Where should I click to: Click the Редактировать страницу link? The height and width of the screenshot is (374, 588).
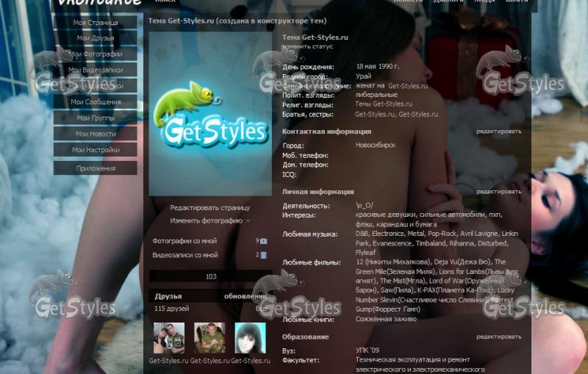(209, 208)
